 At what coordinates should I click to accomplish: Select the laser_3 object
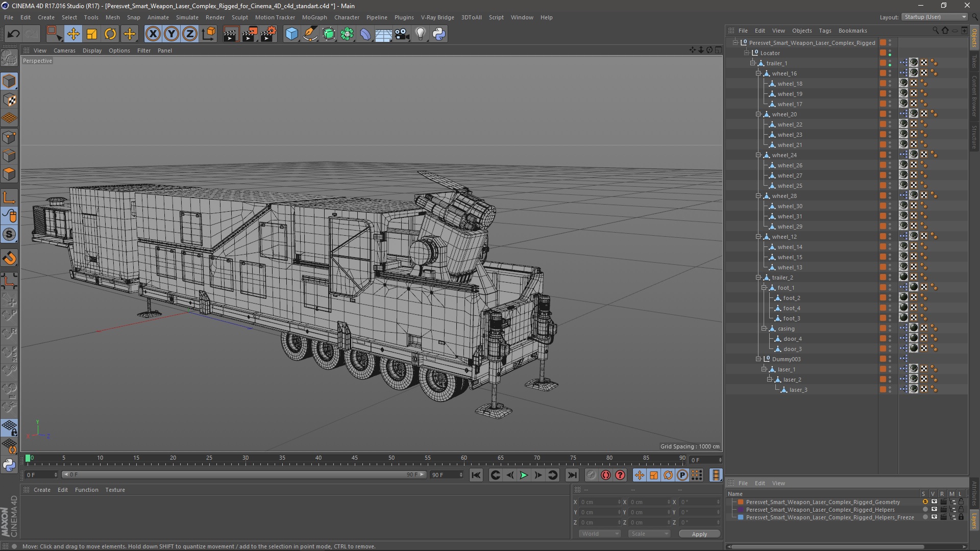(798, 390)
